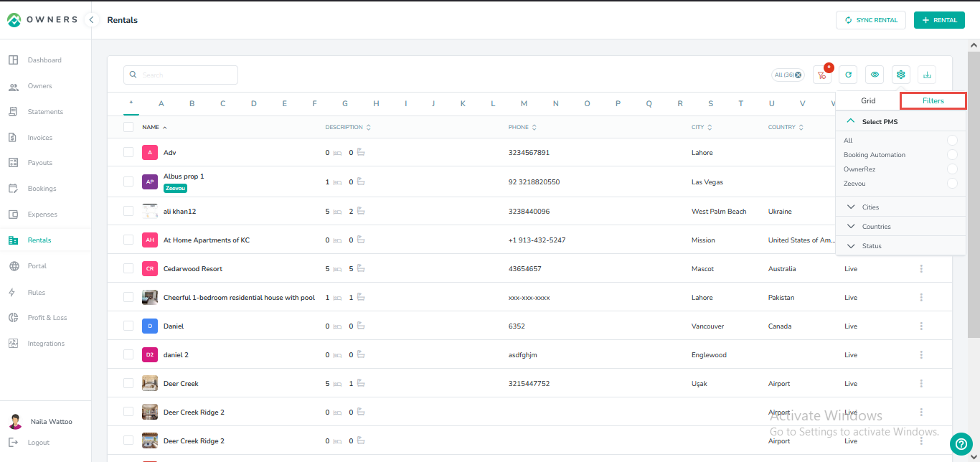Open the Portal globe icon

(x=13, y=266)
